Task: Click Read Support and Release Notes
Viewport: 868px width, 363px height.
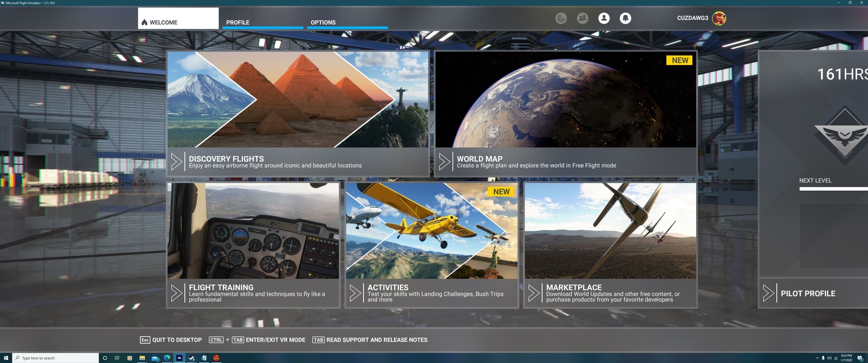Action: [x=370, y=340]
